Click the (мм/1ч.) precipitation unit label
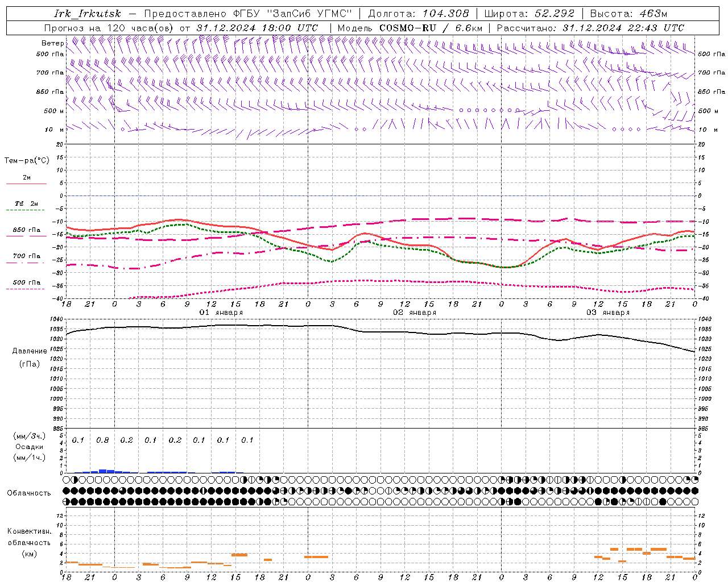This screenshot has height=582, width=728. tap(30, 457)
